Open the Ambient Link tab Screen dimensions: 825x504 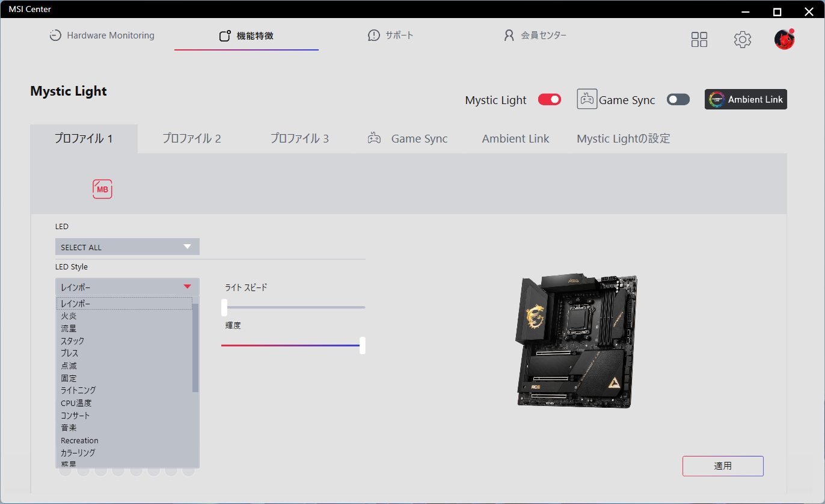point(516,139)
